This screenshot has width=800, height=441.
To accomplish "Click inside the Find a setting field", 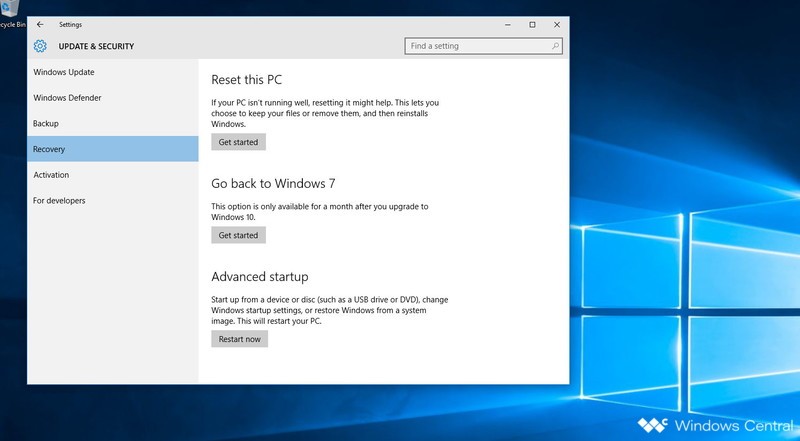I will click(x=483, y=46).
